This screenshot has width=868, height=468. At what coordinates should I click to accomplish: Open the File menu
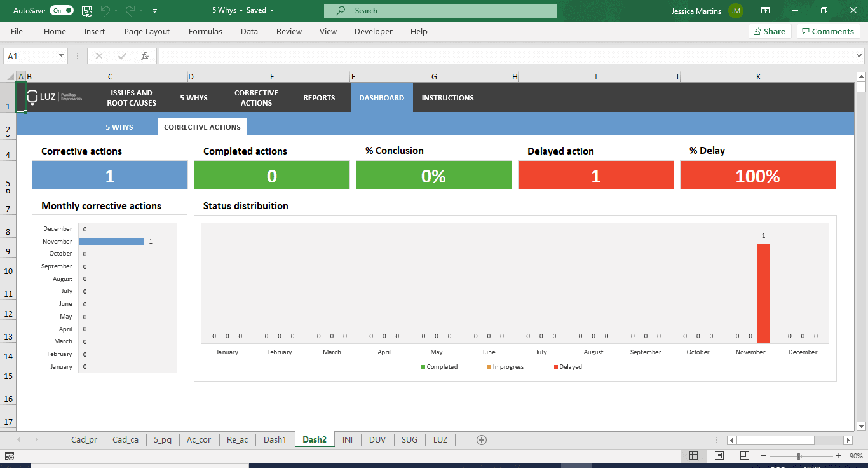click(x=17, y=31)
